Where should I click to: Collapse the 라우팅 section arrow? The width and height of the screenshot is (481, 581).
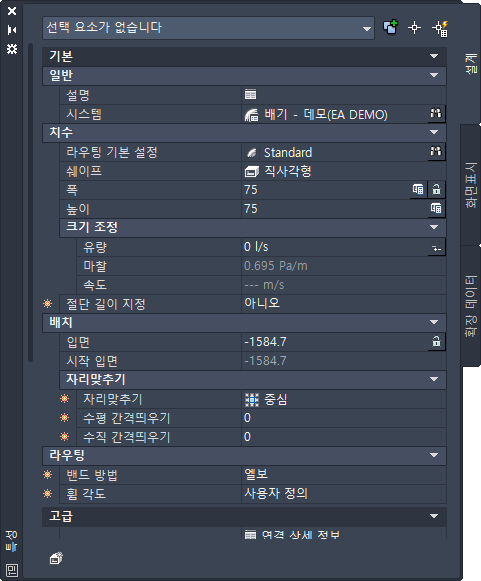434,455
